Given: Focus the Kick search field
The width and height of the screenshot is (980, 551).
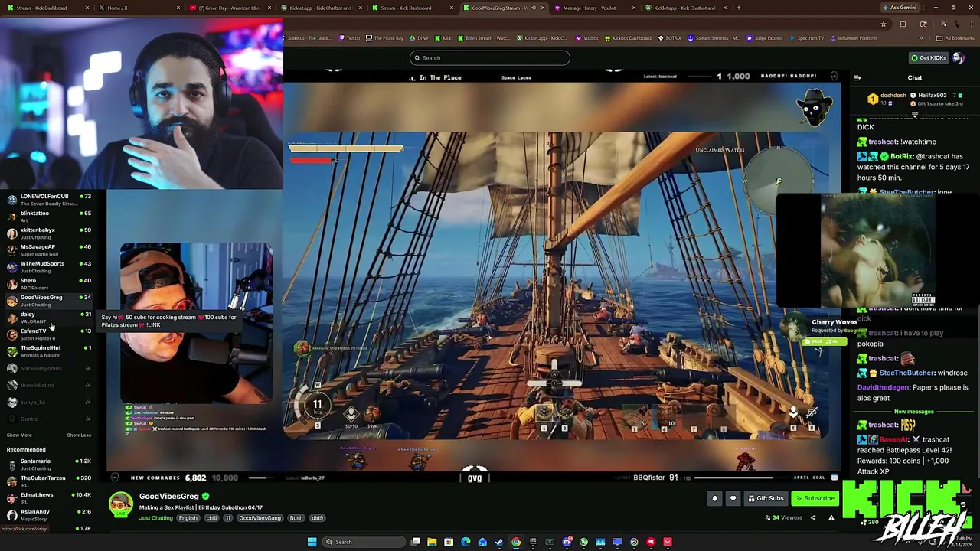Looking at the screenshot, I should coord(490,57).
